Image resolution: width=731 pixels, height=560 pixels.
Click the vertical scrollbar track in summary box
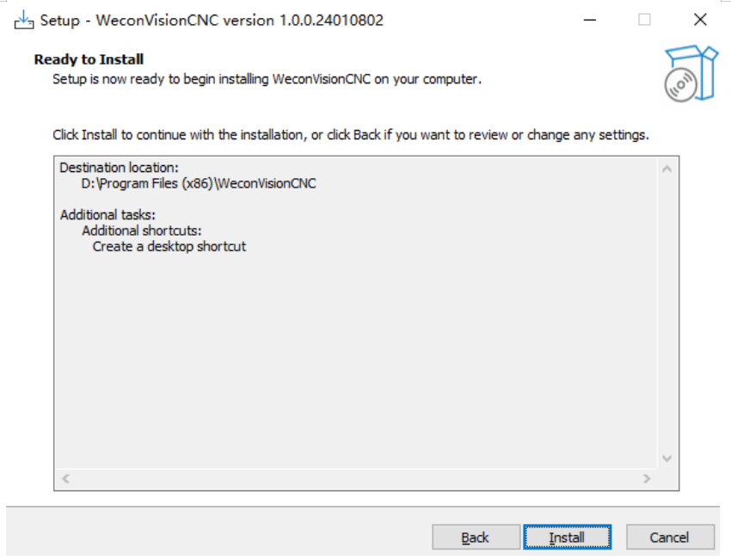[x=666, y=310]
